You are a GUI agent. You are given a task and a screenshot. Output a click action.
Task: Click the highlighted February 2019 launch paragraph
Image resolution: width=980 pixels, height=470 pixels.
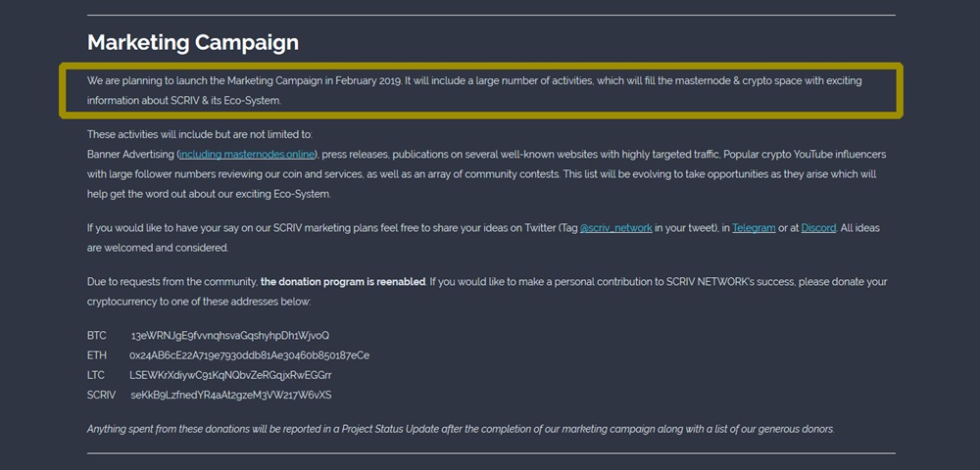click(474, 90)
